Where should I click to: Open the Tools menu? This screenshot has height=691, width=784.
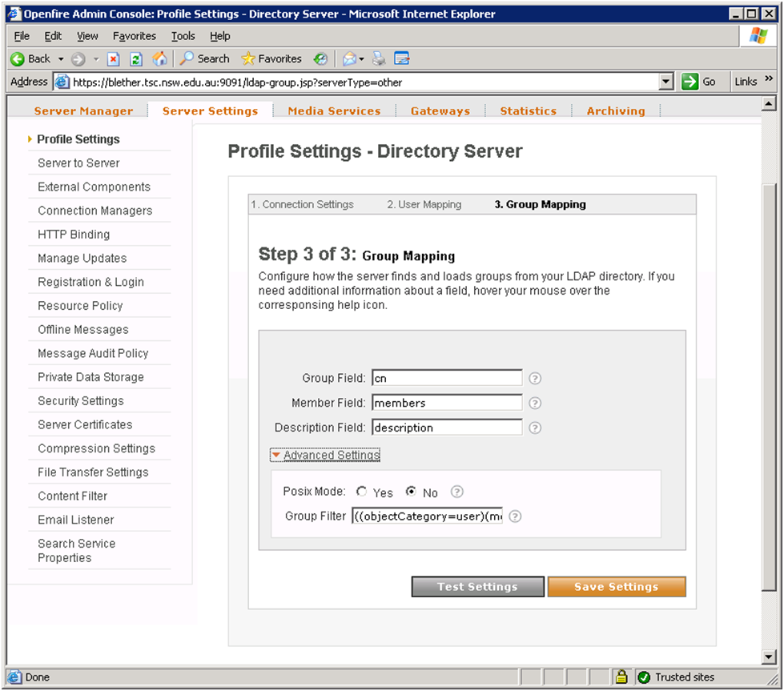tap(183, 36)
